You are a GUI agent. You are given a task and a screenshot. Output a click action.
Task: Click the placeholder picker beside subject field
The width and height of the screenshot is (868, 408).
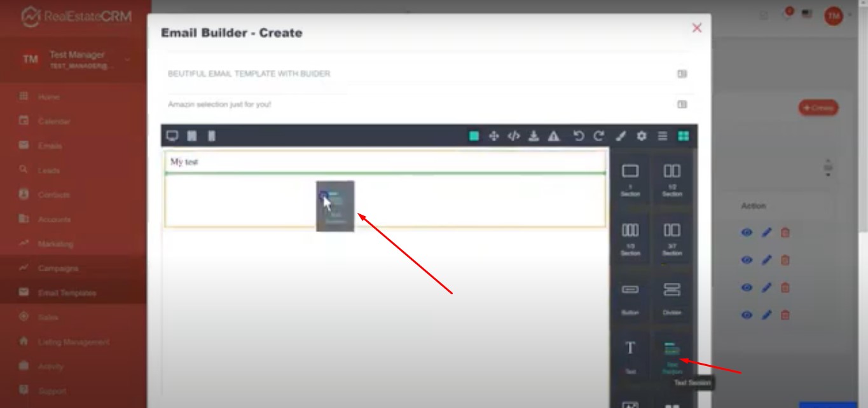tap(682, 74)
